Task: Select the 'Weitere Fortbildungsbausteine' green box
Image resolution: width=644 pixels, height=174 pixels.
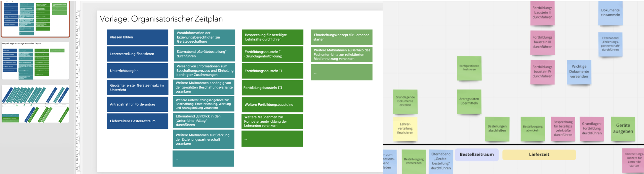Action: click(272, 105)
